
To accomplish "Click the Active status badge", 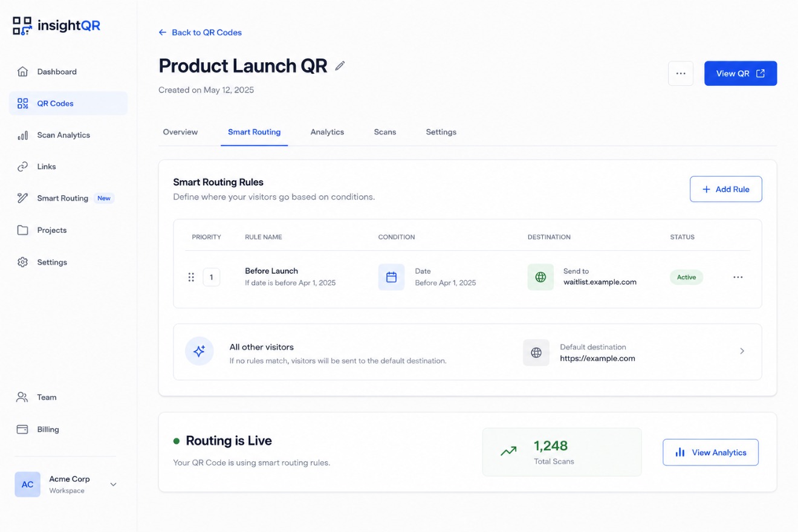I will pyautogui.click(x=686, y=277).
